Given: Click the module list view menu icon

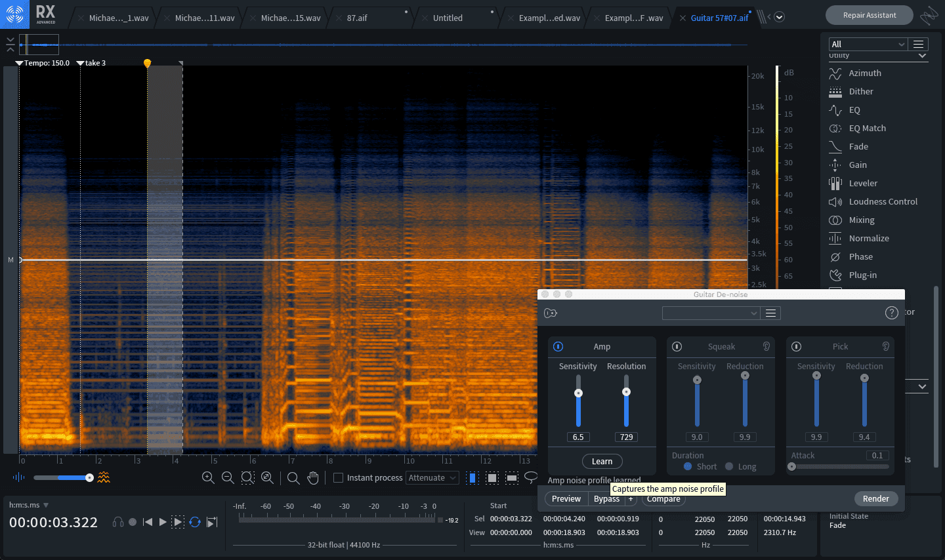Looking at the screenshot, I should 919,44.
